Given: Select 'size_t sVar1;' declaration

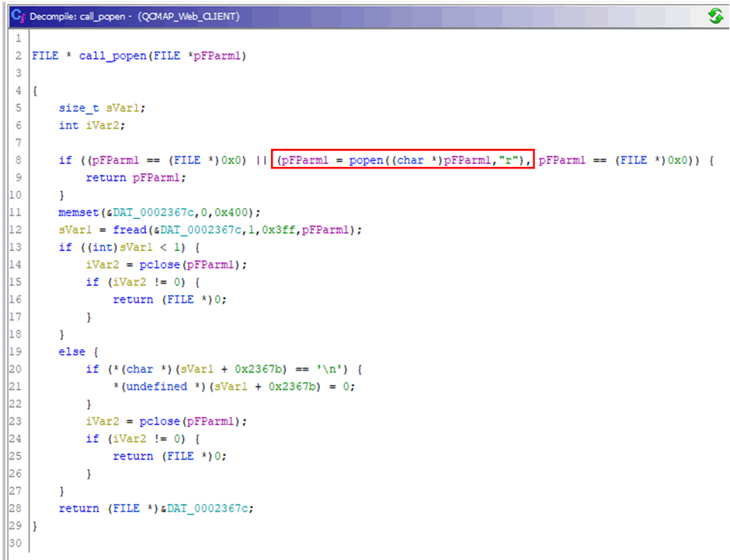Looking at the screenshot, I should click(x=102, y=108).
